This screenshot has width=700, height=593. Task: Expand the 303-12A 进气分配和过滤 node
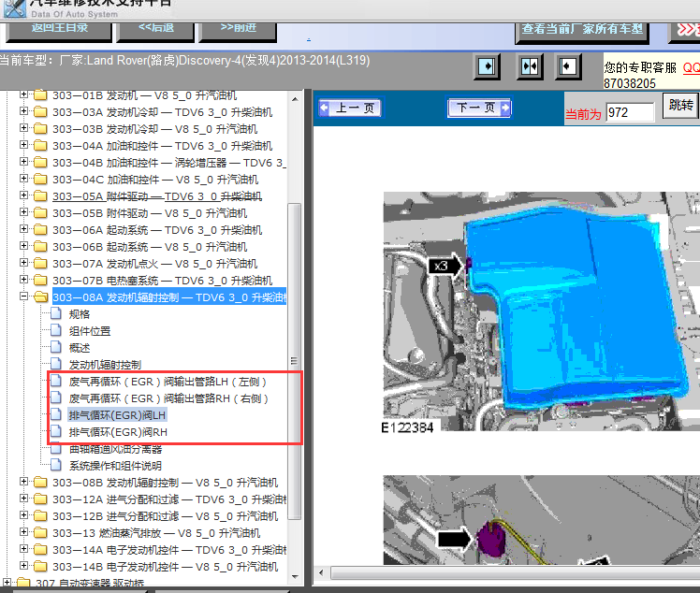[23, 499]
